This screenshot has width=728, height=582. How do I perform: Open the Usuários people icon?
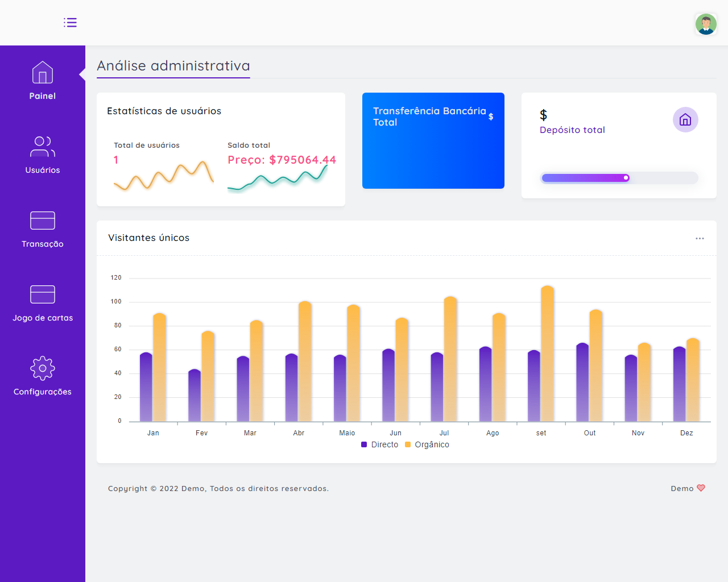(43, 147)
